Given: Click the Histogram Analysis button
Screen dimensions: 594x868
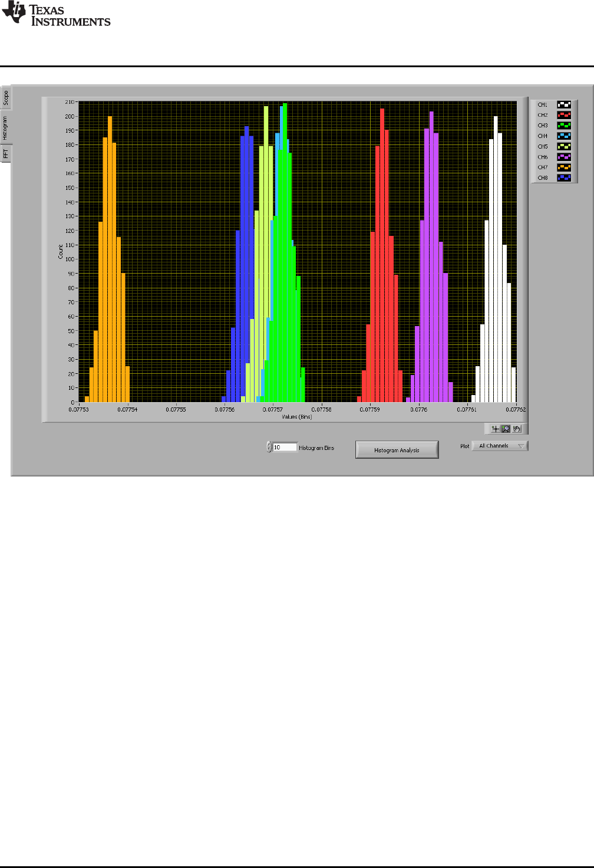Looking at the screenshot, I should point(397,450).
